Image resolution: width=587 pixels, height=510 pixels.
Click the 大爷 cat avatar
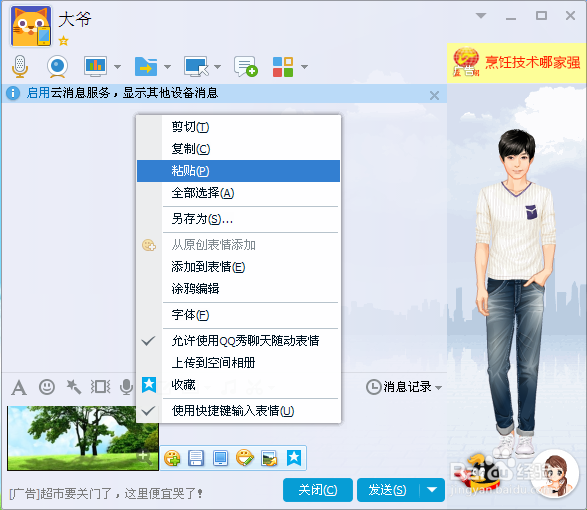(x=31, y=26)
